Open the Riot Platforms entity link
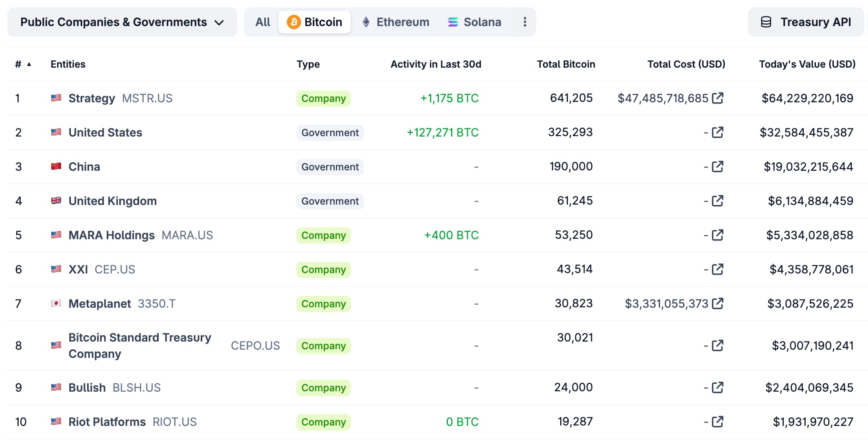 pos(107,422)
